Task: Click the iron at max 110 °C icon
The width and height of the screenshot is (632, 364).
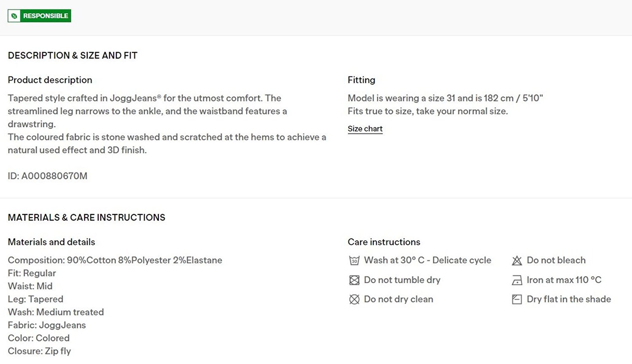Action: 517,280
